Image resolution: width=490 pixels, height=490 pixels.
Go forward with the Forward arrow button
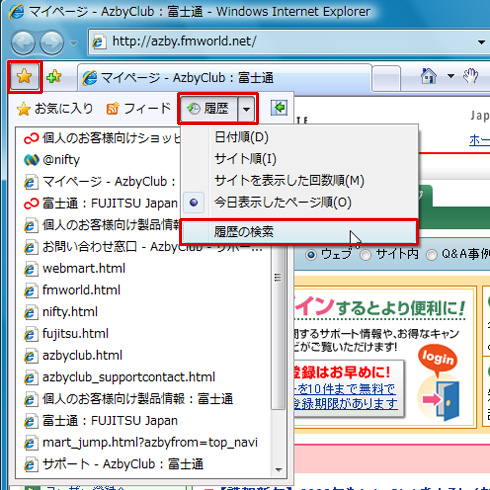point(52,43)
